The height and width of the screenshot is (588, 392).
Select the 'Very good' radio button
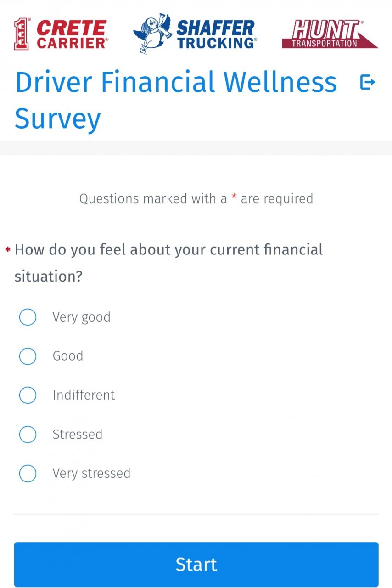[28, 317]
